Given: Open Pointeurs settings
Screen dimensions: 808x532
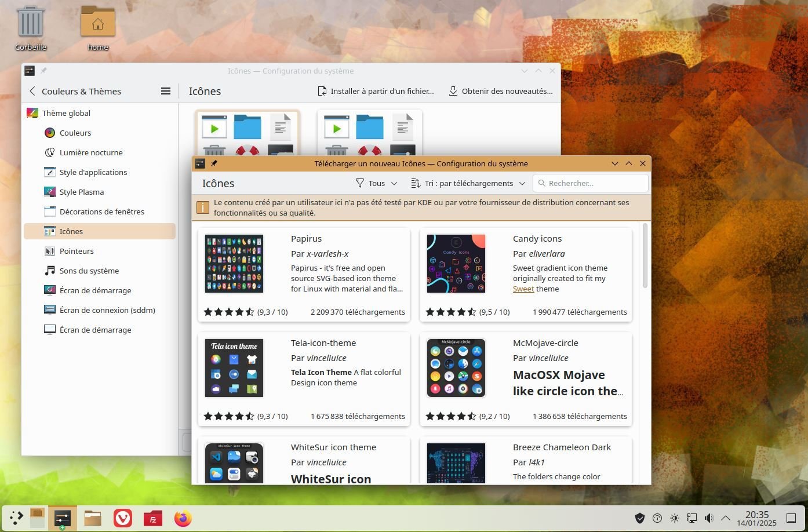Looking at the screenshot, I should tap(100, 251).
